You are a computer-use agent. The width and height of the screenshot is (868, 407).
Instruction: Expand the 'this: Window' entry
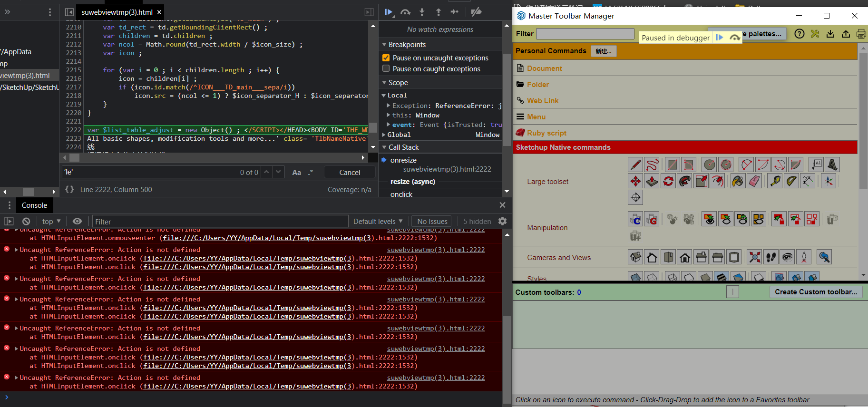[389, 115]
